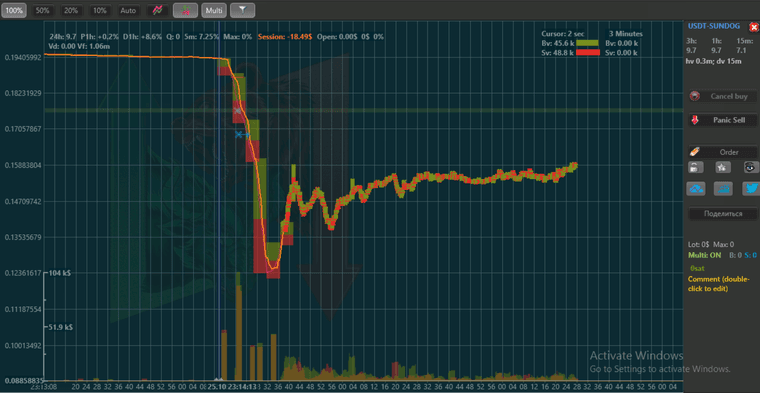Click the blue cloud icon button
Viewport: 760px width, 393px height.
tap(696, 189)
